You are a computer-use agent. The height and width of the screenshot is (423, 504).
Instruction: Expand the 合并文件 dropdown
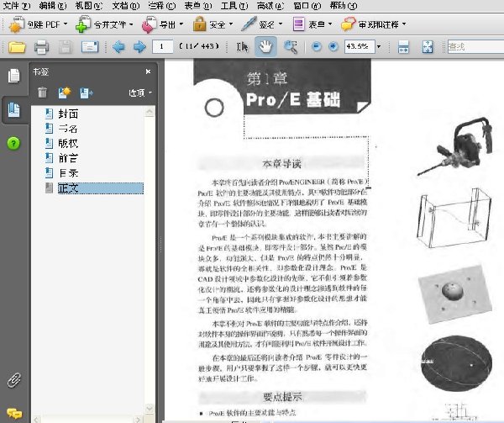point(131,24)
